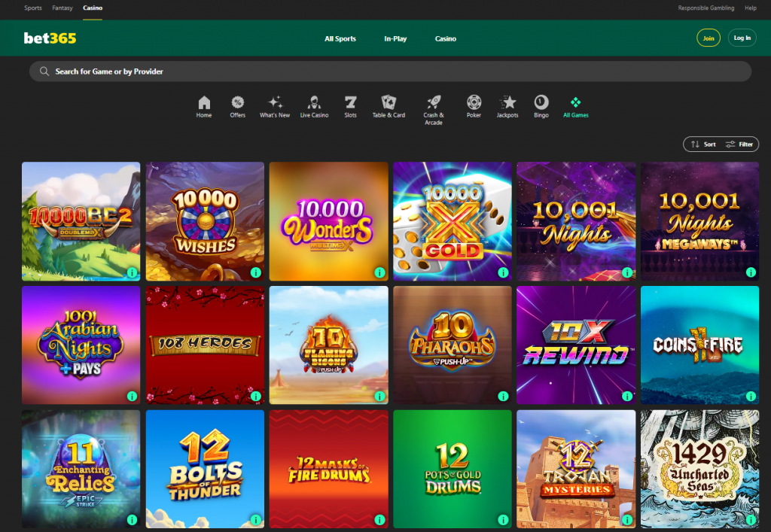
Task: Show info for 12 Bolts of Thunder
Action: click(x=256, y=520)
